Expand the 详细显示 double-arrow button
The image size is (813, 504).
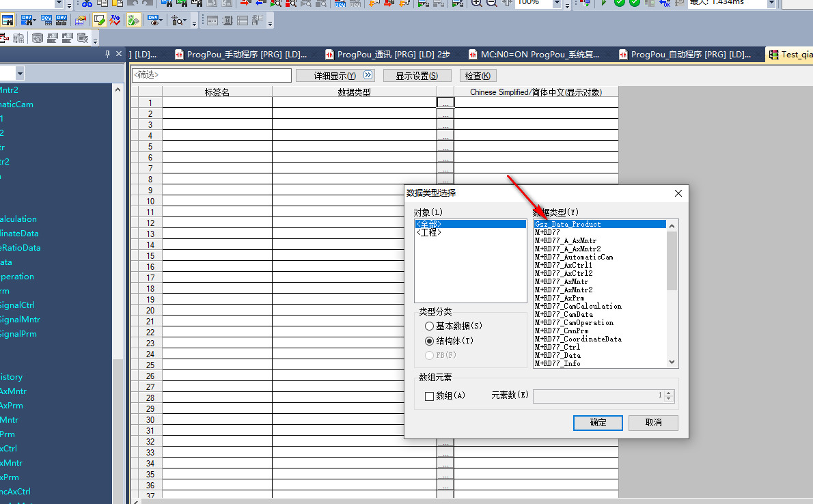(x=368, y=75)
